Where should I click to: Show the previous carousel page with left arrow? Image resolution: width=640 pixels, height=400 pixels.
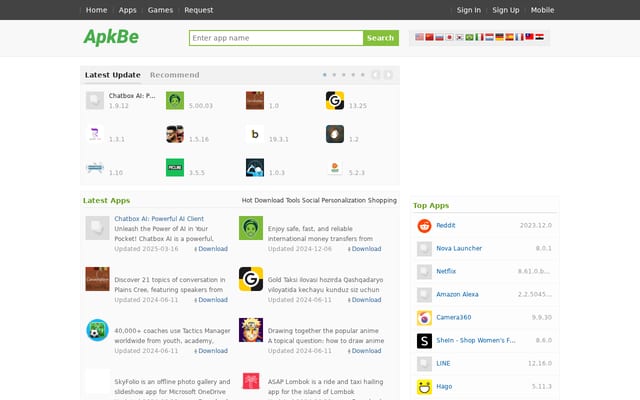[x=376, y=75]
